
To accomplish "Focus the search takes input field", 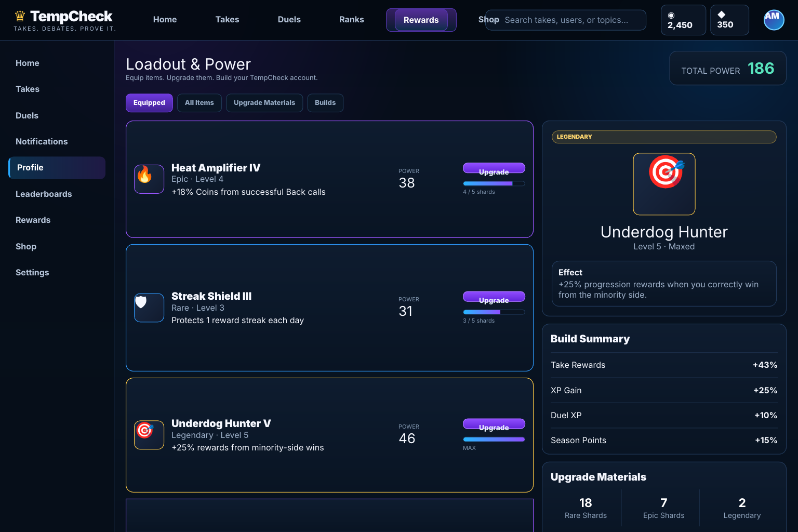I will tap(566, 20).
